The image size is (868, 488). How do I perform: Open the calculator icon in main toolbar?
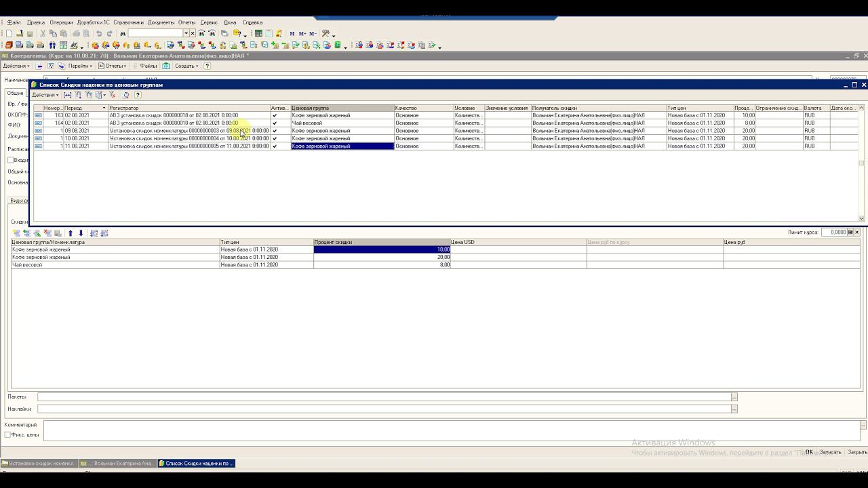[x=258, y=33]
